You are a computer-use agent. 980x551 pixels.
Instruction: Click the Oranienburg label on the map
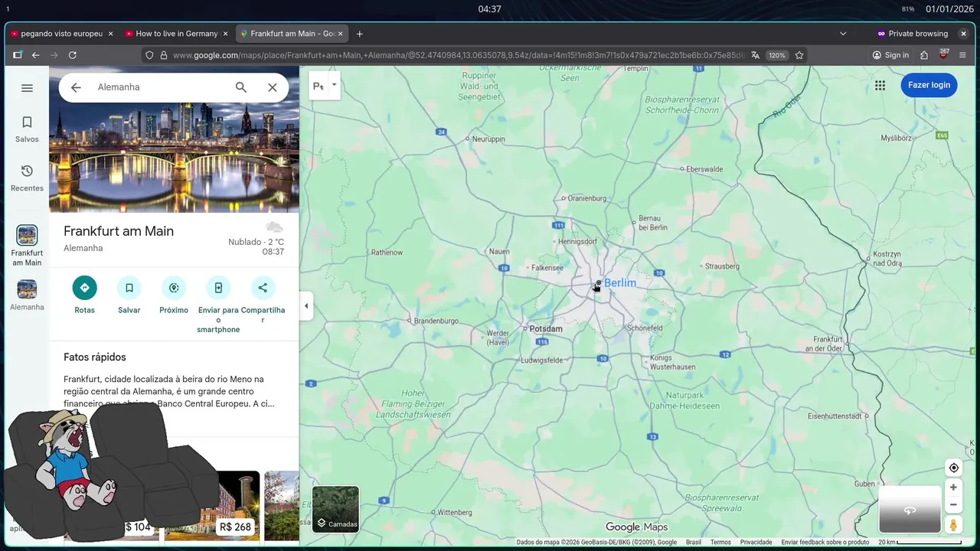pyautogui.click(x=586, y=198)
